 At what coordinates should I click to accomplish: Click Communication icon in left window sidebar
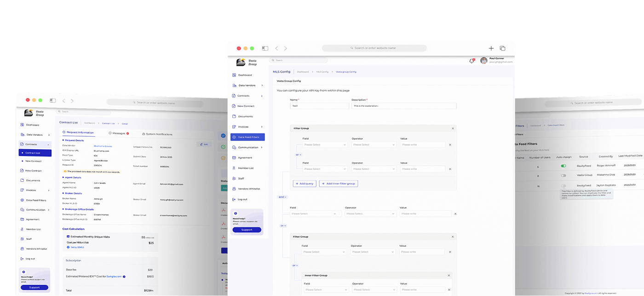22,209
